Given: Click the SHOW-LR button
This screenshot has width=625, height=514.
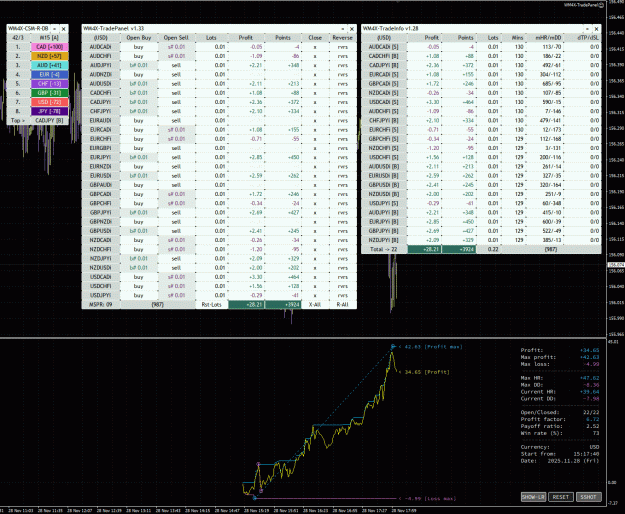Looking at the screenshot, I should (x=533, y=497).
